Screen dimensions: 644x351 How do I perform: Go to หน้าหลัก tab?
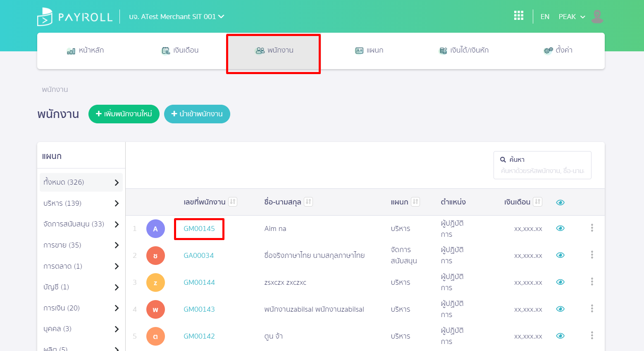[x=85, y=50]
